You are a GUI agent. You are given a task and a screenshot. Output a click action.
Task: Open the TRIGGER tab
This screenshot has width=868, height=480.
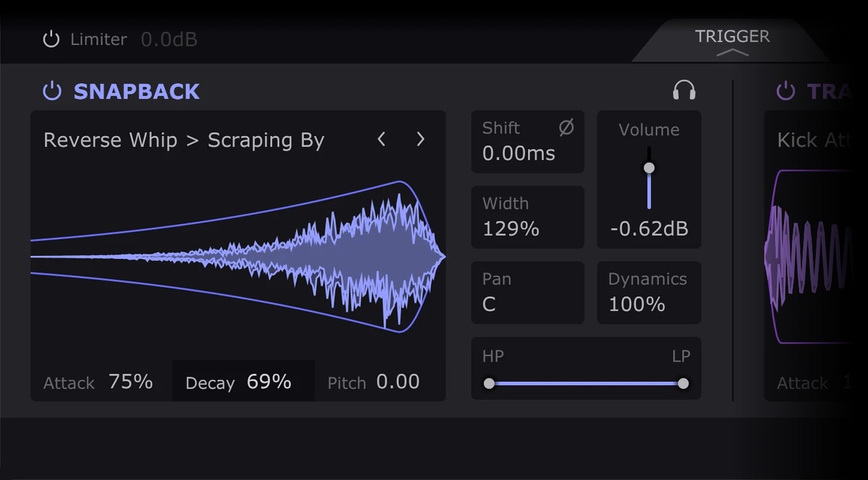point(732,36)
